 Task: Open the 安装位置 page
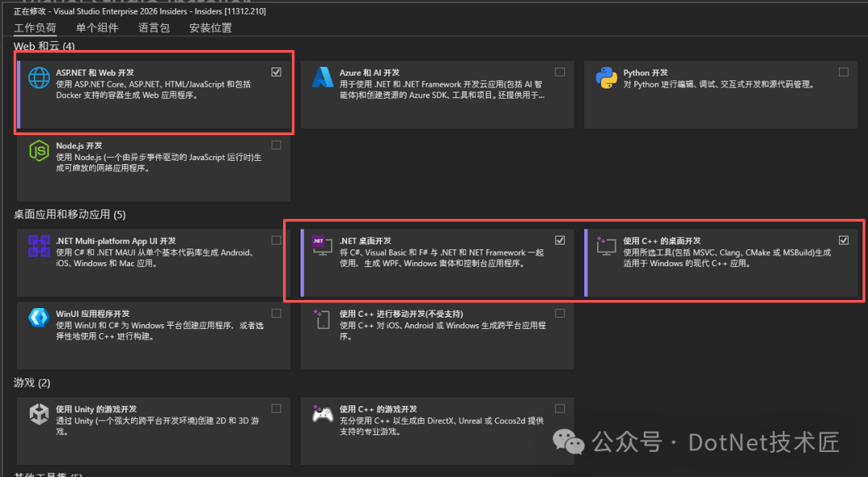pyautogui.click(x=211, y=27)
